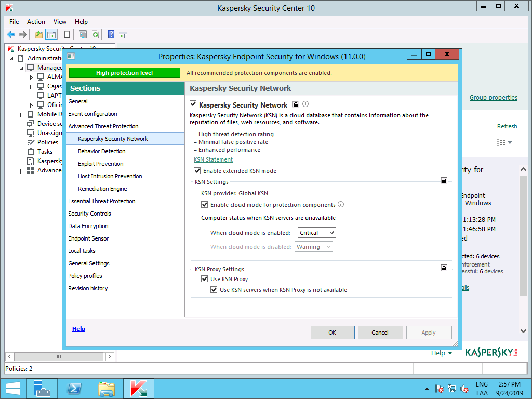The width and height of the screenshot is (532, 399).
Task: Click the horizontal scrollbar thumb in tree pane
Action: click(59, 356)
